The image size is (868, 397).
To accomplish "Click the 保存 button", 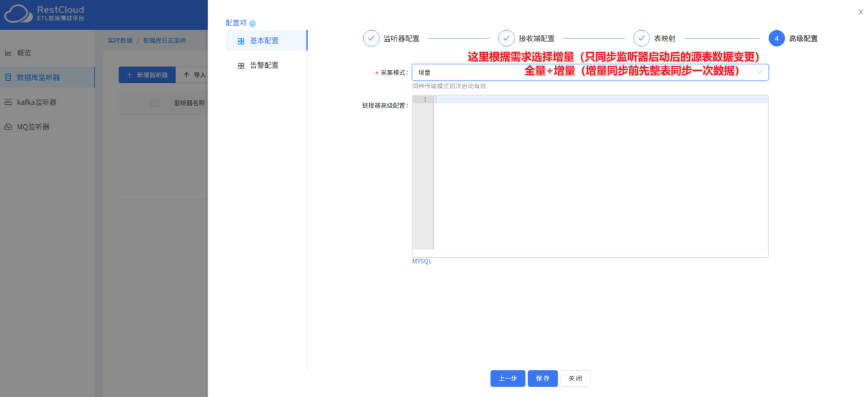I will click(543, 378).
